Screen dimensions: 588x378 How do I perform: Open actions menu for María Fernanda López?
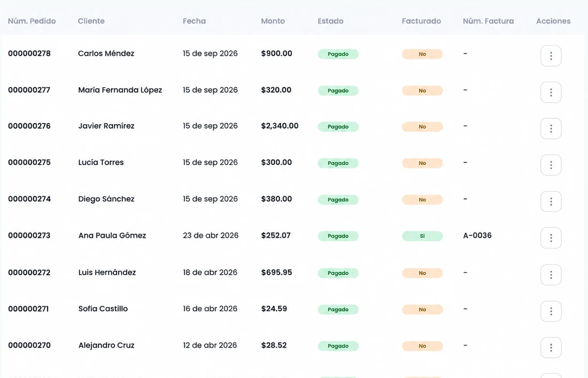551,92
